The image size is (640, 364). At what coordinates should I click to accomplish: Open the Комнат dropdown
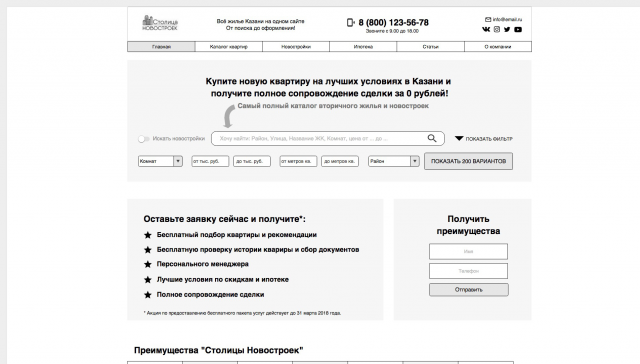coord(160,161)
